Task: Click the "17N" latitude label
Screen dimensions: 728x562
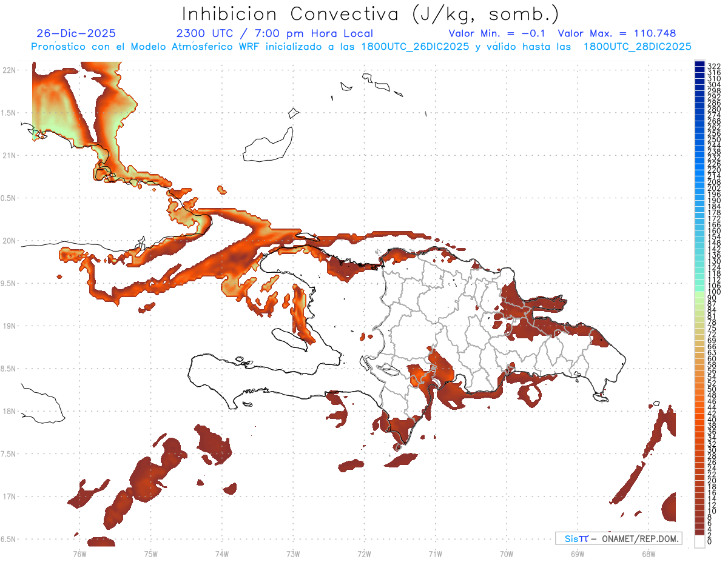Action: point(9,497)
